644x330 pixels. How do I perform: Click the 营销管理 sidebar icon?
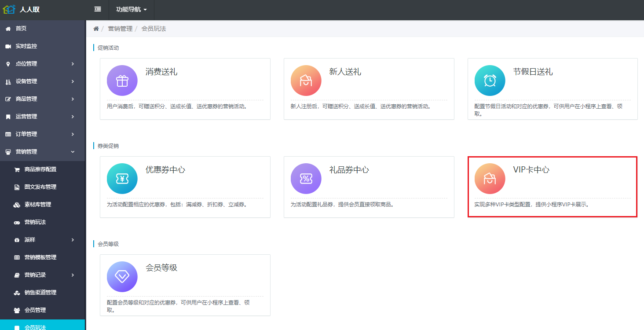[x=8, y=152]
